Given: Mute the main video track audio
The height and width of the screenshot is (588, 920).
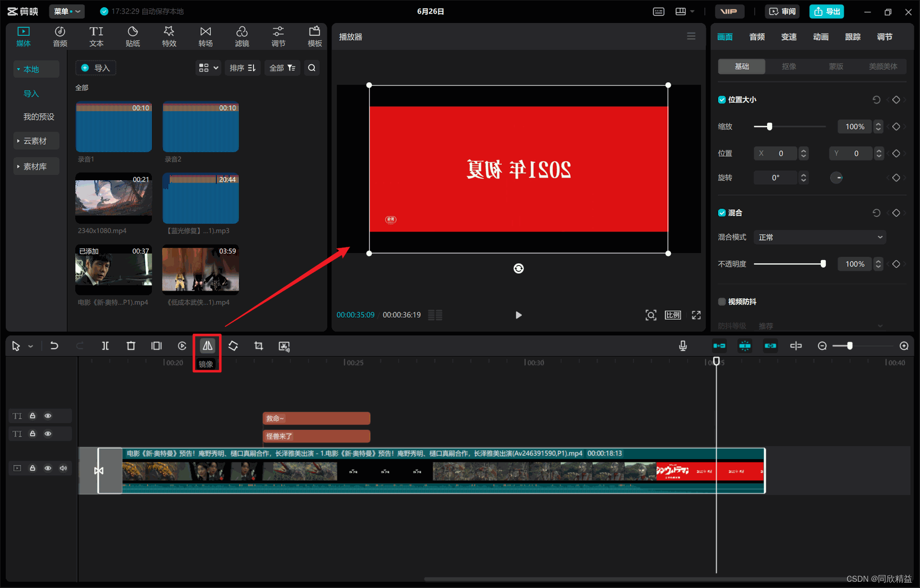Looking at the screenshot, I should pos(63,468).
